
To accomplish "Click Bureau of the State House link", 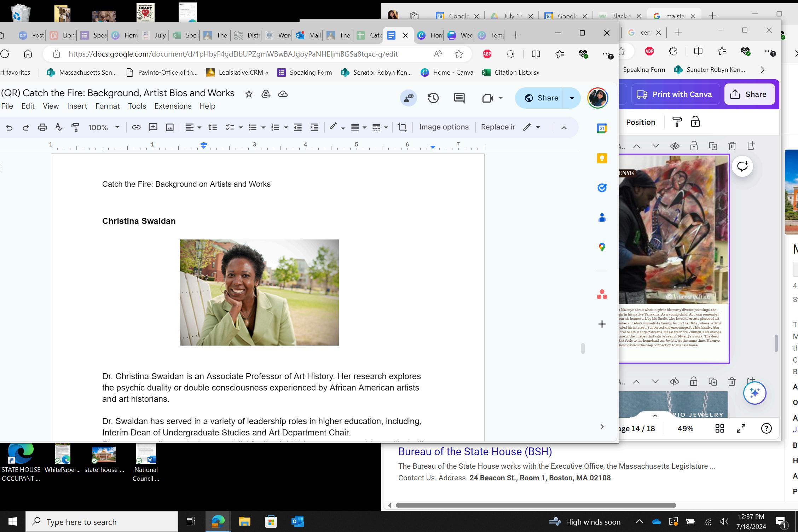I will (x=475, y=452).
